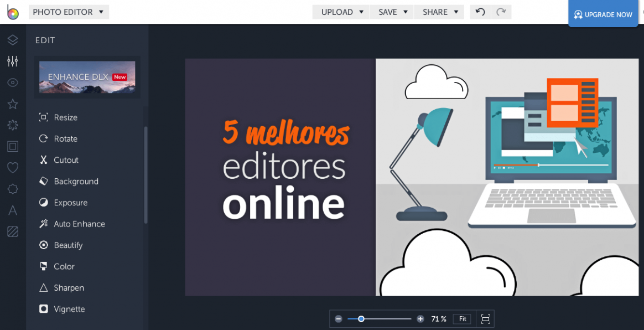Select the Textures pattern icon

click(x=12, y=231)
